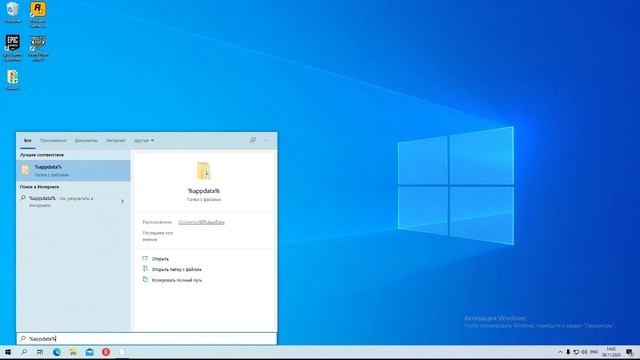Click the volume speaker tray icon
This screenshot has width=640, height=360.
point(584,352)
